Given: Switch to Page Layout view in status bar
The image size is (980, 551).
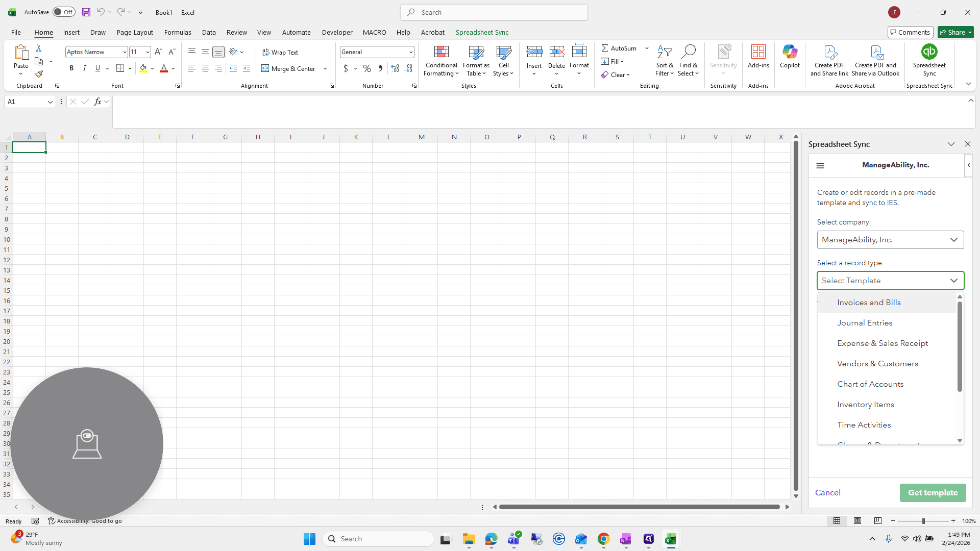Looking at the screenshot, I should coord(857,521).
